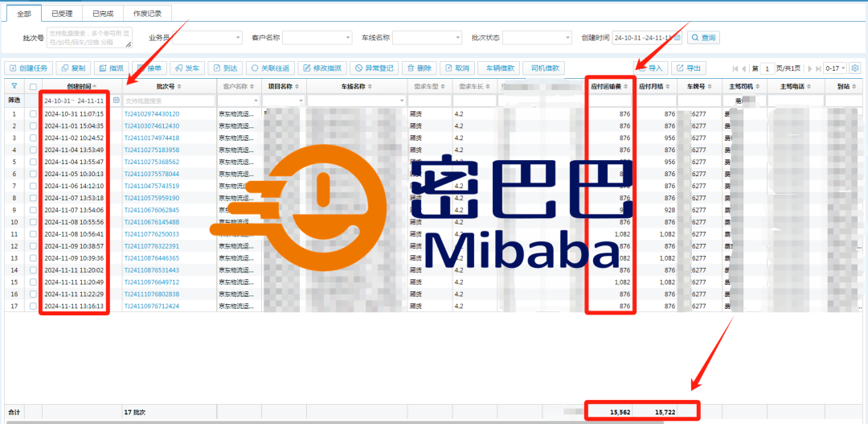This screenshot has width=868, height=424.
Task: Click 删除 delete toolbar button
Action: 419,68
